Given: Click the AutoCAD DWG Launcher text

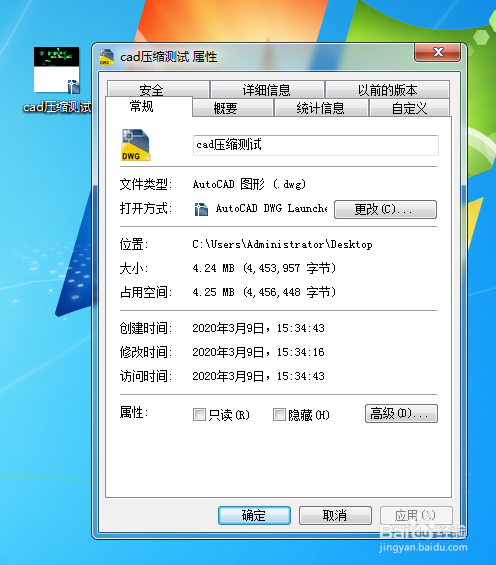Looking at the screenshot, I should (271, 208).
